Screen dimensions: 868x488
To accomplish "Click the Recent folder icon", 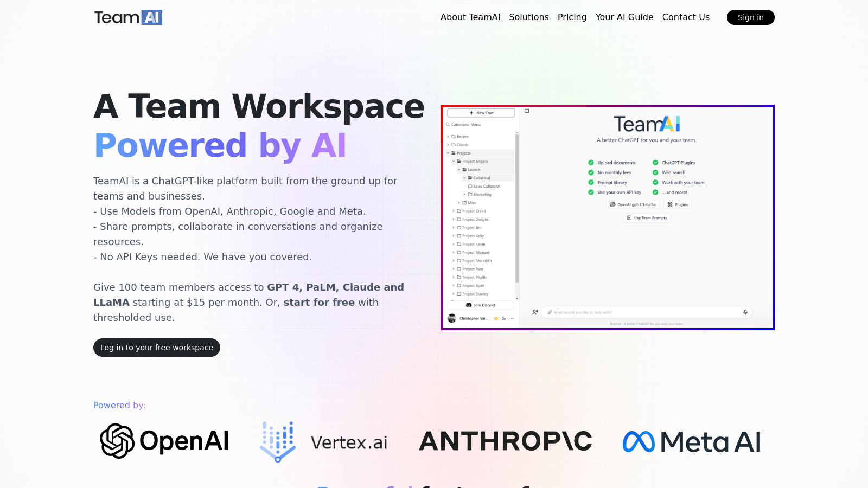I will (x=454, y=137).
